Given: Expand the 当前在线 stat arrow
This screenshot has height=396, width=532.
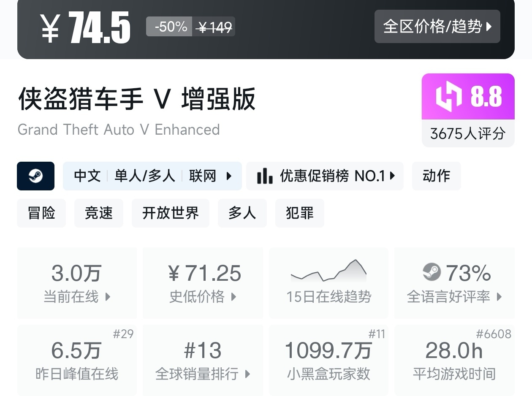Looking at the screenshot, I should click(108, 297).
